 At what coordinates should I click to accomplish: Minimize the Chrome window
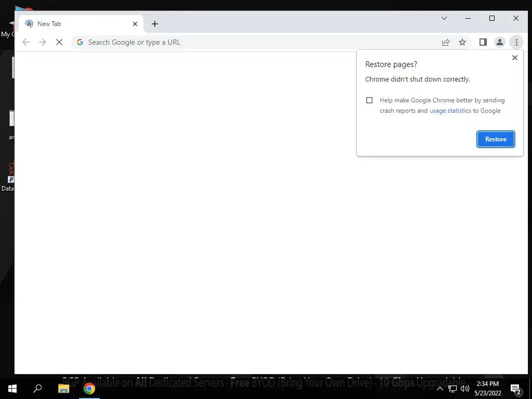(x=468, y=18)
